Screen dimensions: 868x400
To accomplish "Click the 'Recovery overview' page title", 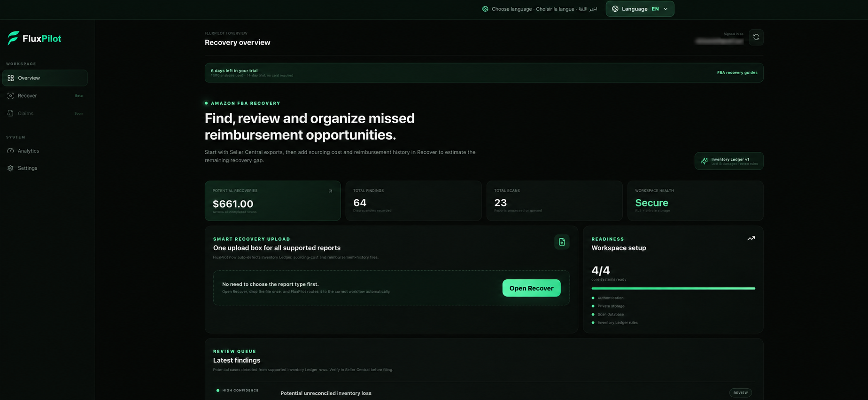I will (x=237, y=42).
